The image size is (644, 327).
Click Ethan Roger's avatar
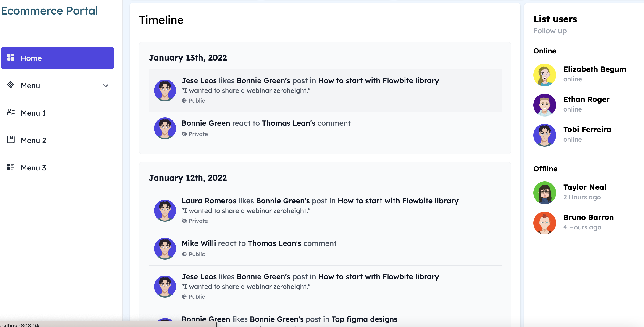544,105
